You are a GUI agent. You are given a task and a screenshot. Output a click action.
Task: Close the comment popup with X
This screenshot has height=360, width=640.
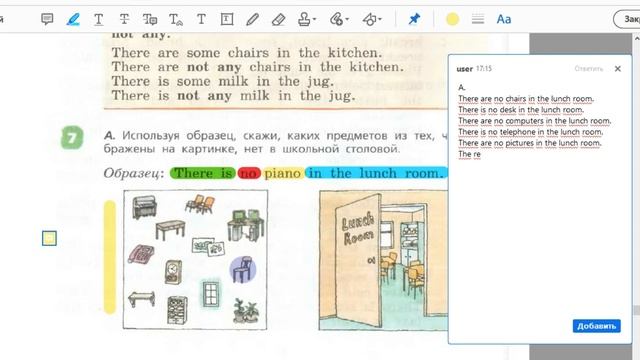(618, 69)
